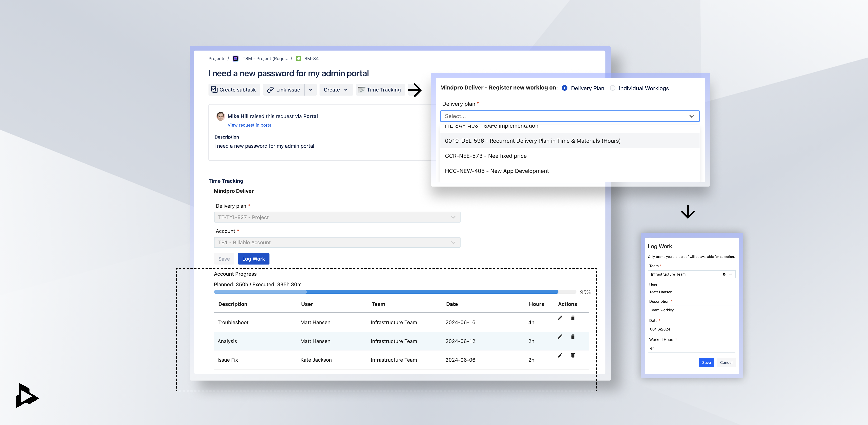The height and width of the screenshot is (425, 868).
Task: Open the Delivery plan Select dropdown
Action: 570,116
